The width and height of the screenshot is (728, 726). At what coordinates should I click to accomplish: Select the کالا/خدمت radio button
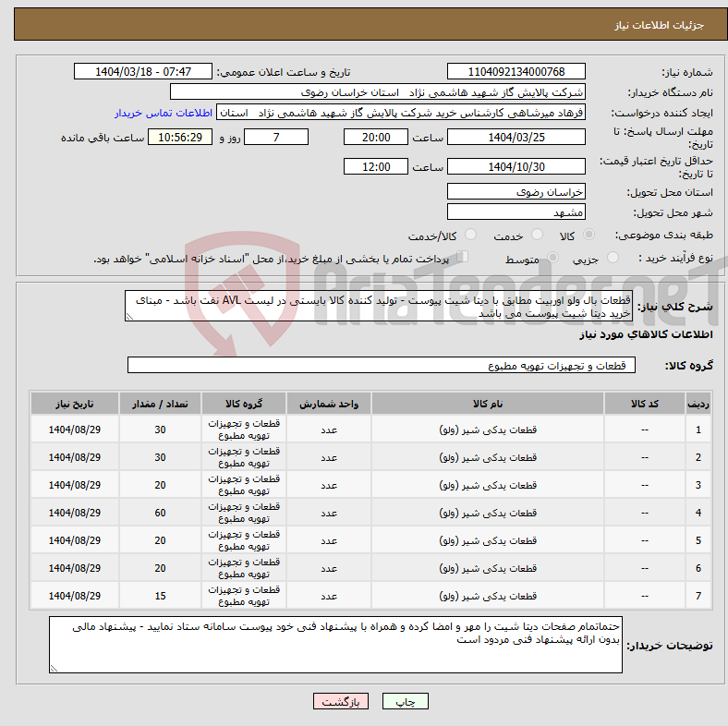click(471, 235)
